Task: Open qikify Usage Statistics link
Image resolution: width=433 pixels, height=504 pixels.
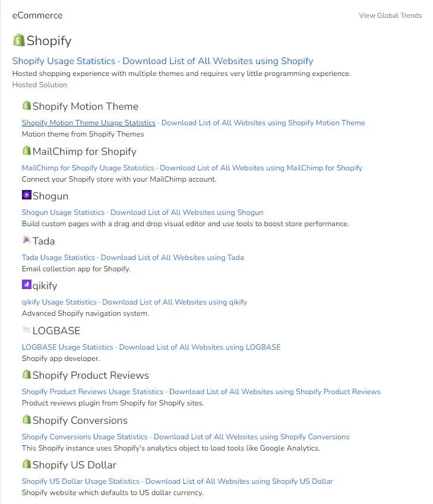Action: click(x=59, y=302)
